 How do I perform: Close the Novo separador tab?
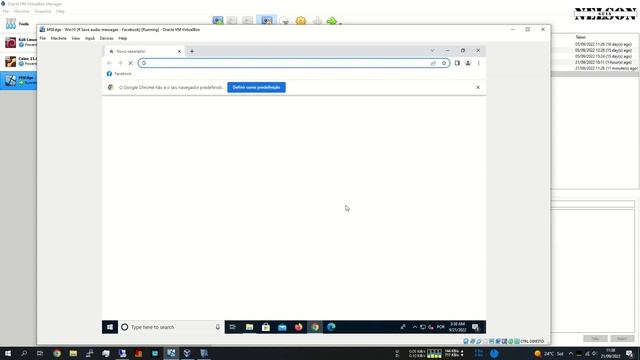[179, 51]
